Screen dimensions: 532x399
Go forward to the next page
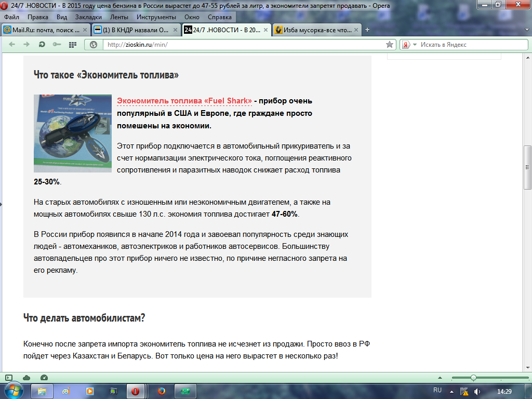click(x=26, y=45)
